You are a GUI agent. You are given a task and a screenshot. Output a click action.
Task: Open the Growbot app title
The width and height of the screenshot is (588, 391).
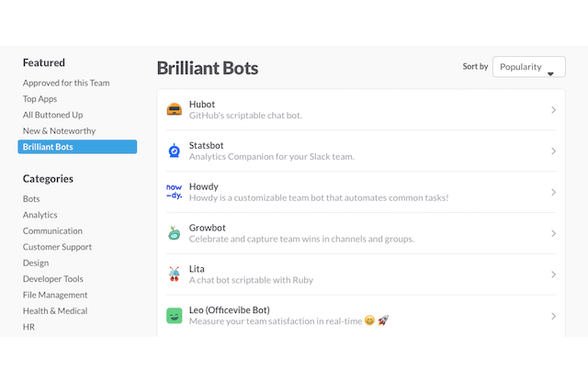pos(207,228)
